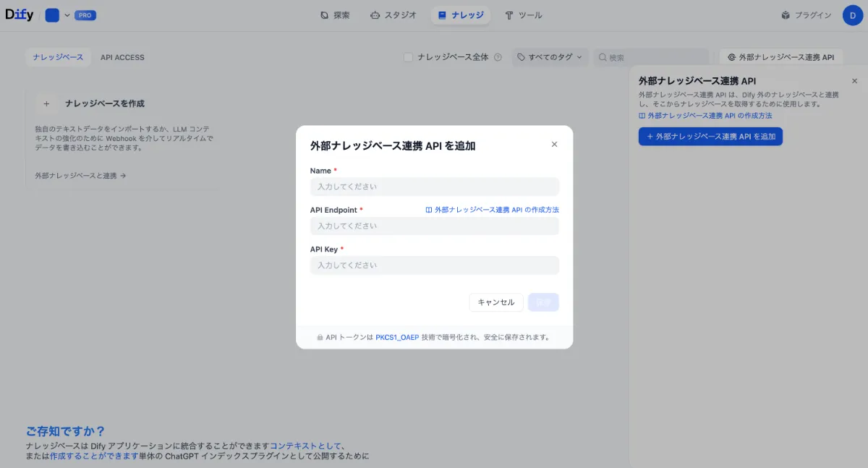Click the Name input field
Image resolution: width=868 pixels, height=468 pixels.
pos(435,187)
